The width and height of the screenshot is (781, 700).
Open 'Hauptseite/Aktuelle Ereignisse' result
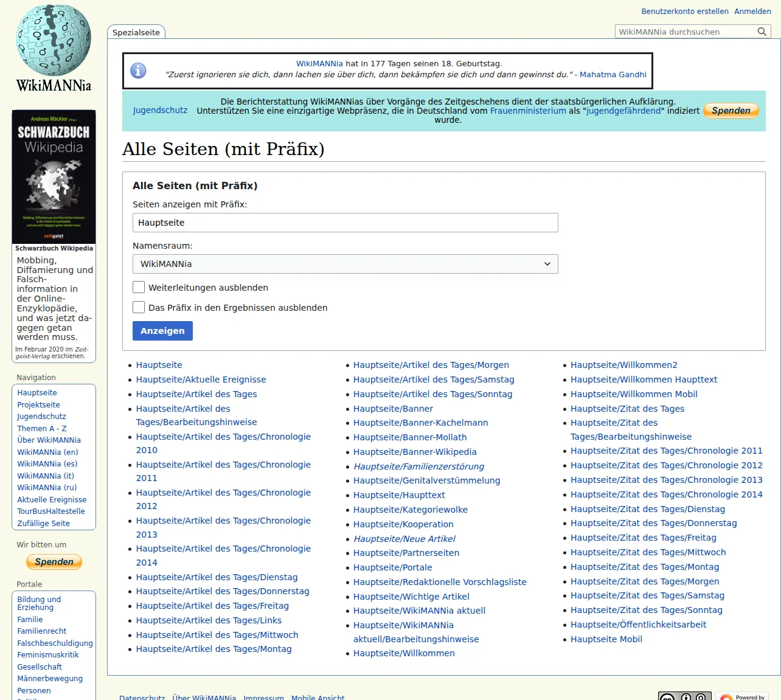[201, 379]
